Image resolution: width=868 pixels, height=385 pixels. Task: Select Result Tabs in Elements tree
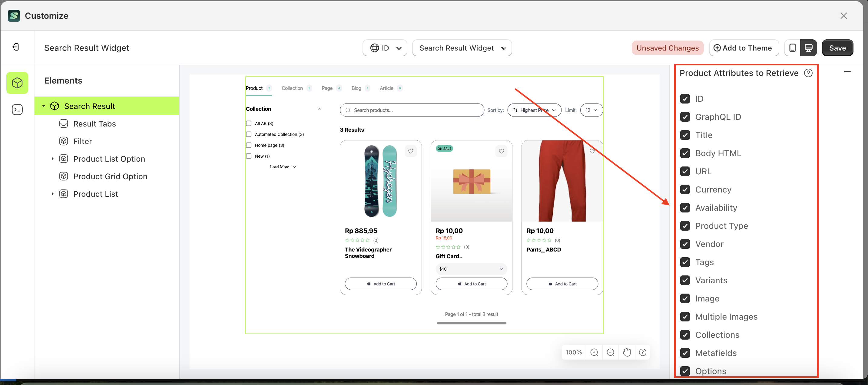pos(94,123)
